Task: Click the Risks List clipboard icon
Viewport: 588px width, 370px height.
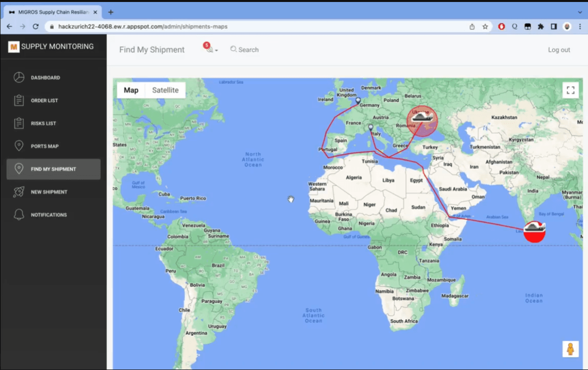Action: pyautogui.click(x=19, y=123)
